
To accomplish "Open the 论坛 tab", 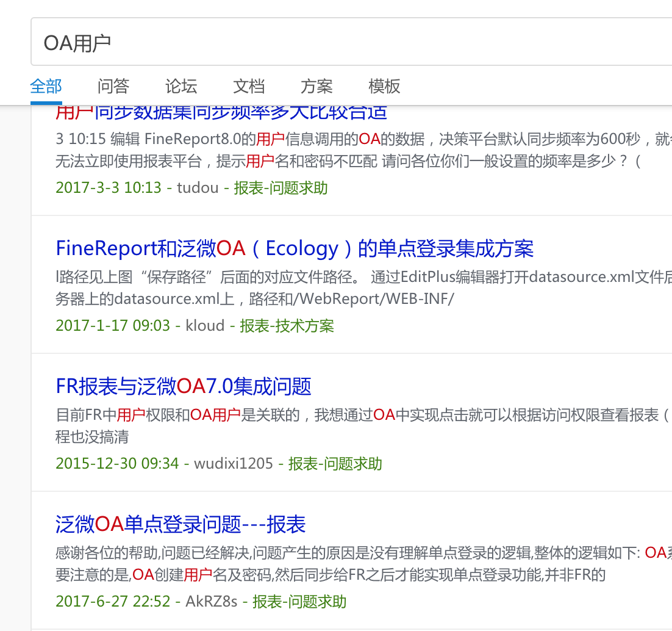I will coord(181,86).
